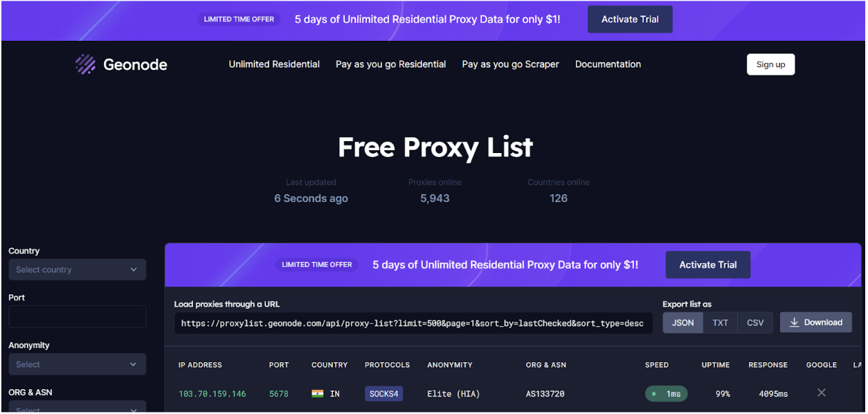The image size is (868, 414).
Task: Open the ORG & ASN dropdown
Action: (x=77, y=408)
